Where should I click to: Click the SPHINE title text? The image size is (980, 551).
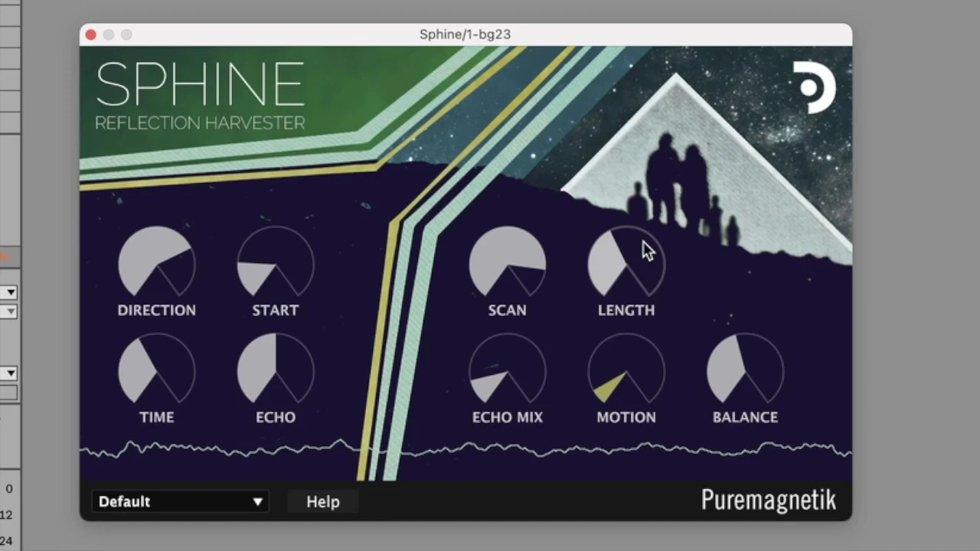coord(200,84)
